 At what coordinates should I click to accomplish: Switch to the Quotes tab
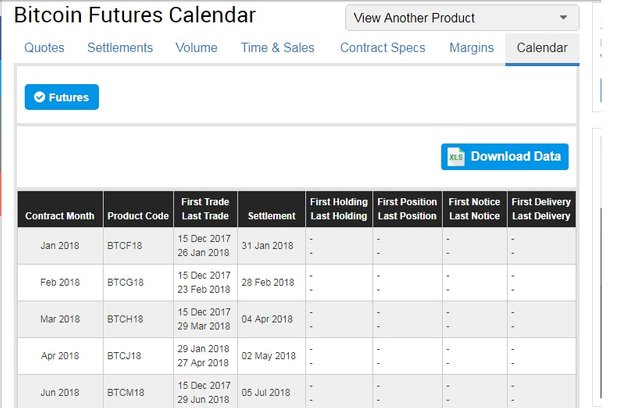pos(44,48)
